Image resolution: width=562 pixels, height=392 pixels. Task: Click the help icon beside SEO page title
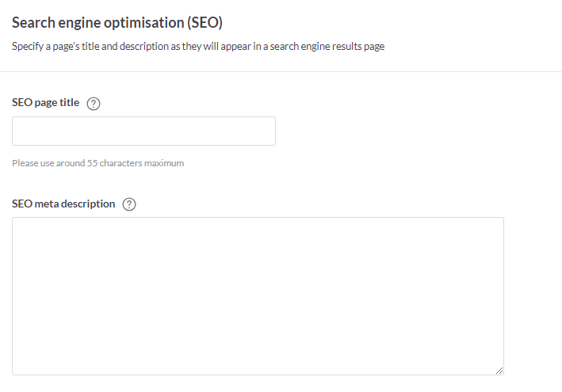pyautogui.click(x=94, y=104)
